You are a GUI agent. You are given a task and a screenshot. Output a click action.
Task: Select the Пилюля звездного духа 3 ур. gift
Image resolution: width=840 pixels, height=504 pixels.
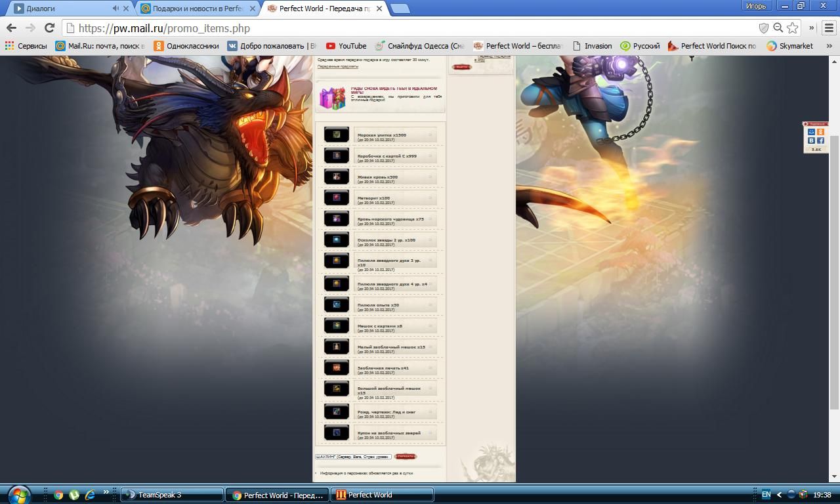coord(395,262)
